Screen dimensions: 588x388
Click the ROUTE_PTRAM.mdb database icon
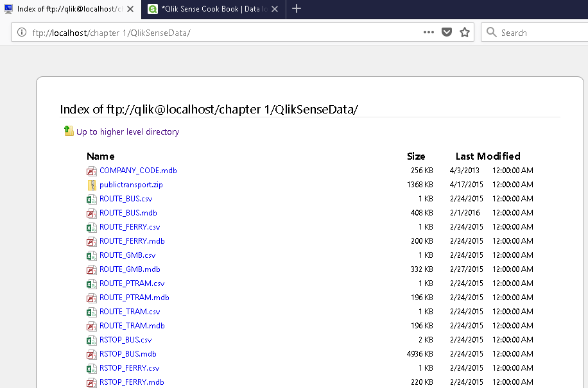point(92,298)
